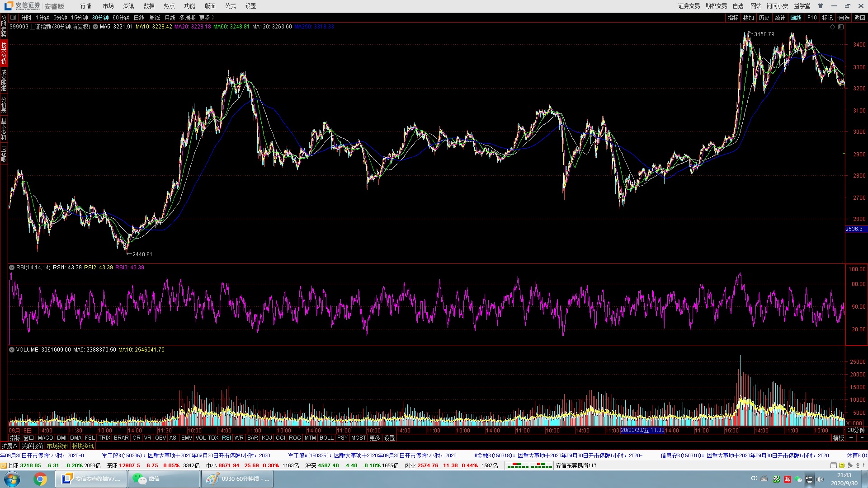
Task: Select the KDJ indicator
Action: click(x=267, y=438)
